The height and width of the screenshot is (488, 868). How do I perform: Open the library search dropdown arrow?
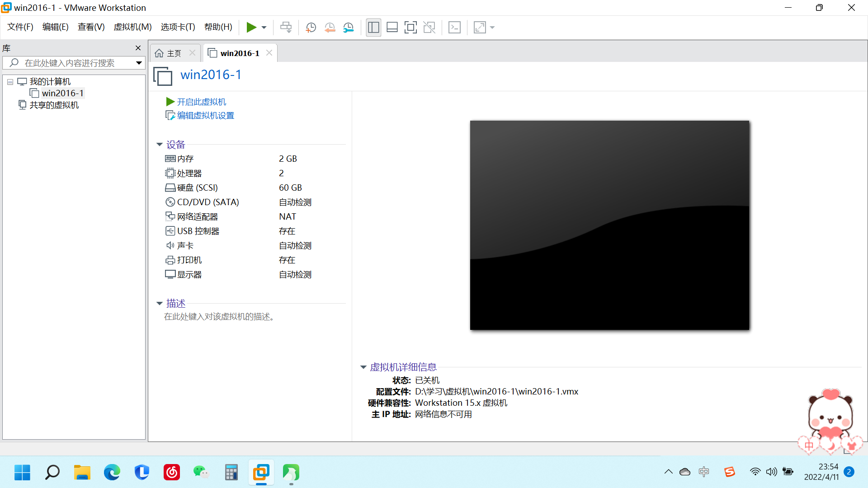(139, 63)
